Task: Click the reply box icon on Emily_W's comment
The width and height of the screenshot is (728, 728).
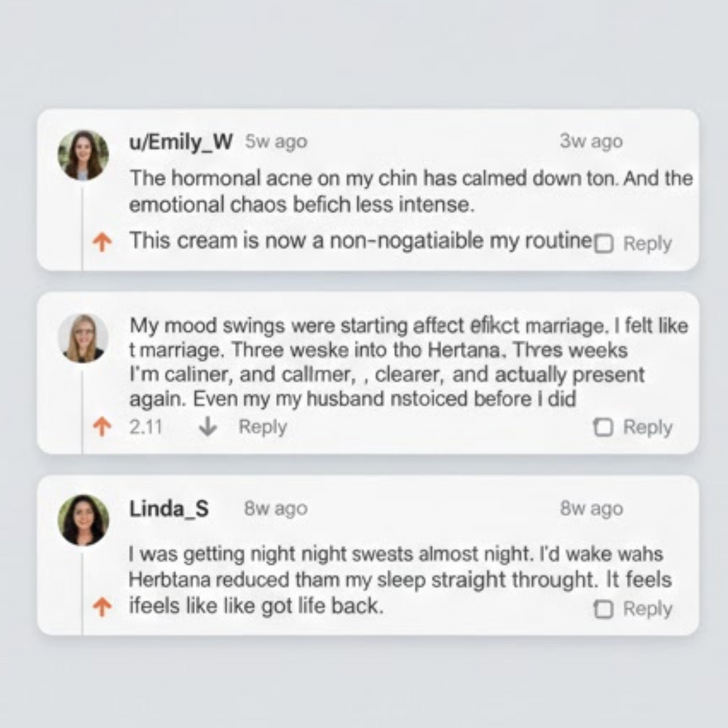Action: pyautogui.click(x=604, y=244)
